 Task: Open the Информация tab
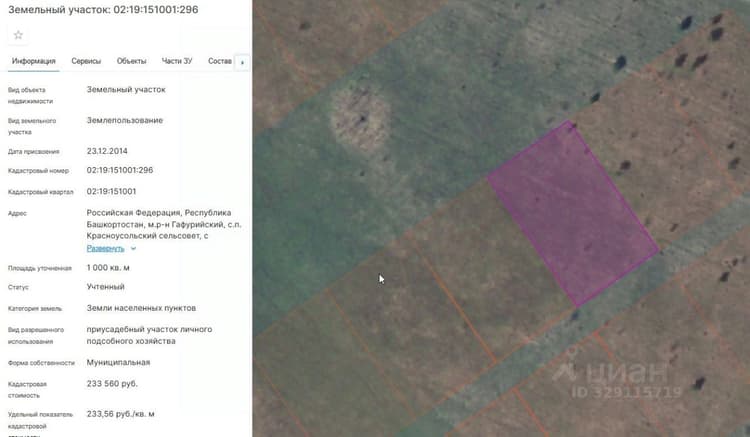tap(33, 61)
